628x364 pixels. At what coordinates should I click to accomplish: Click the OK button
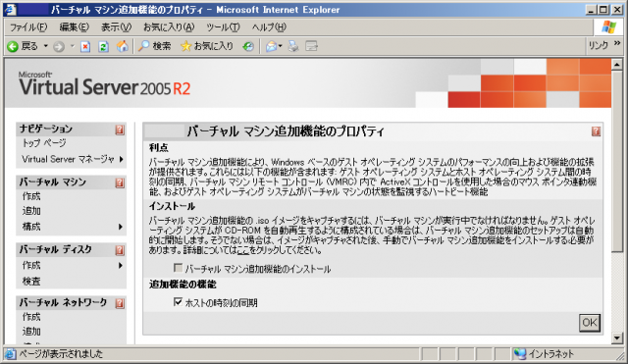pos(590,323)
